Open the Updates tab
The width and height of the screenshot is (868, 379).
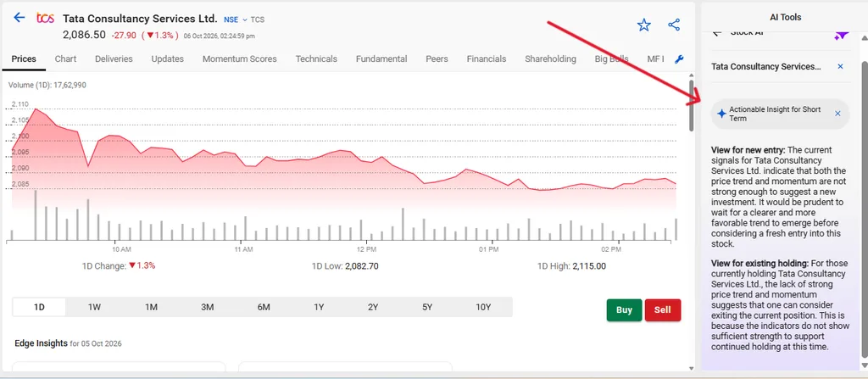pos(167,59)
